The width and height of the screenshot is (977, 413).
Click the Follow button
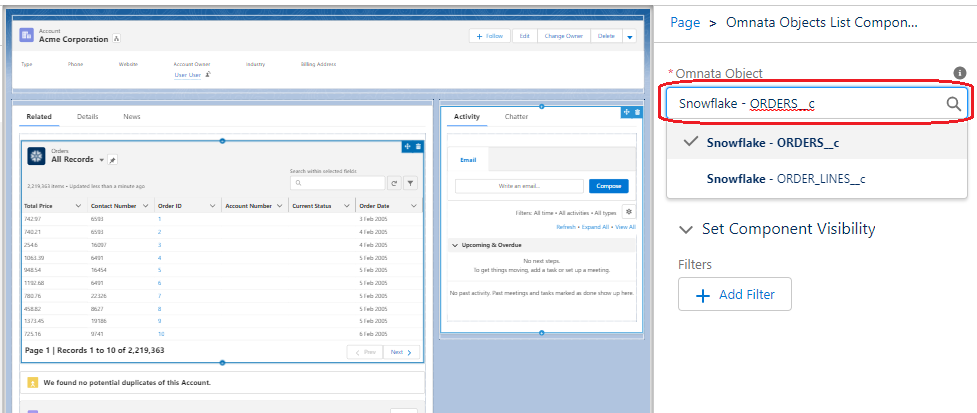pos(490,36)
